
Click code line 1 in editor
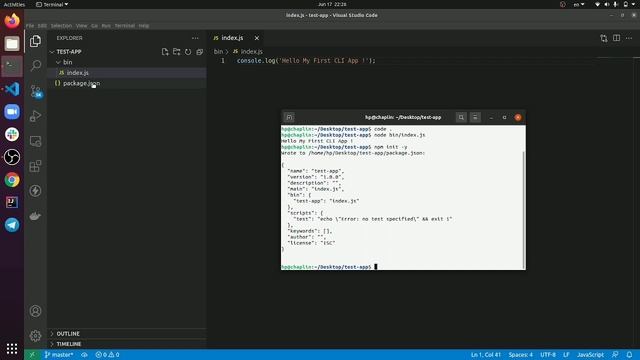tap(306, 61)
